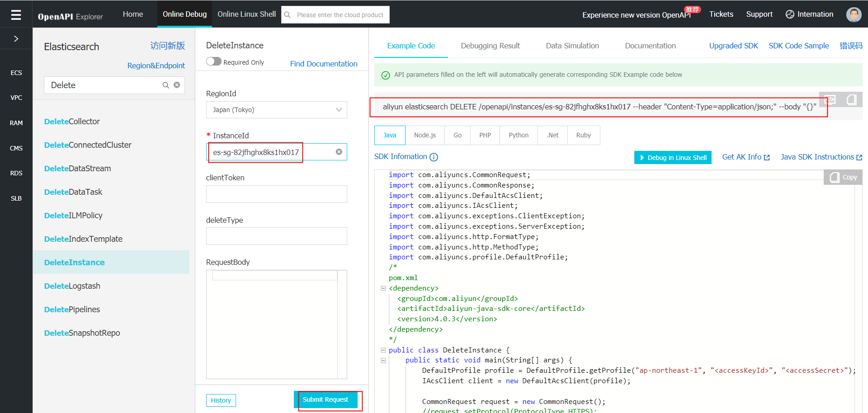
Task: Click the search magnifier in the Delete filter box
Action: coord(166,85)
